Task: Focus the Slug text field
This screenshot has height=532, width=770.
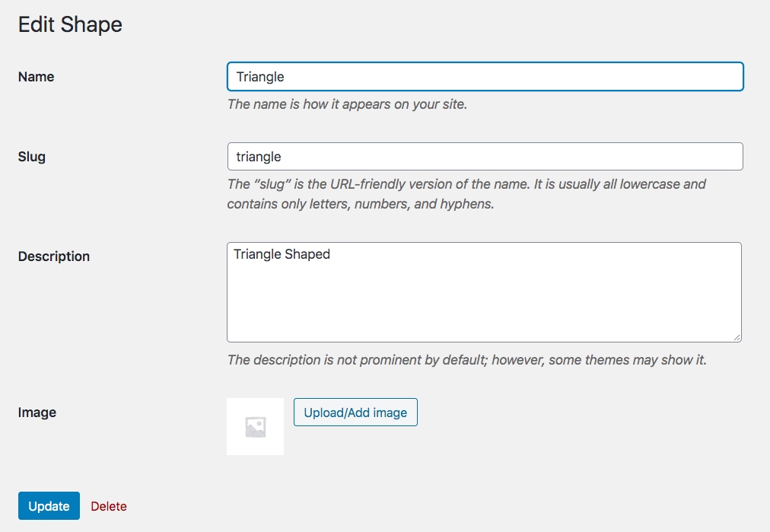Action: coord(485,157)
